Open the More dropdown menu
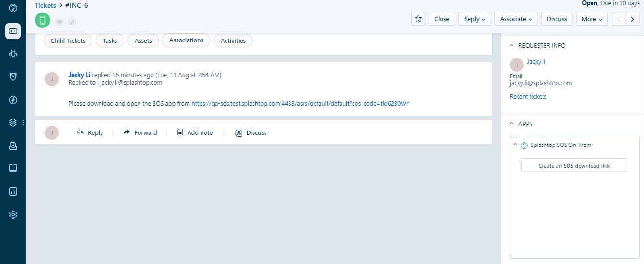This screenshot has height=264, width=644. [x=592, y=19]
